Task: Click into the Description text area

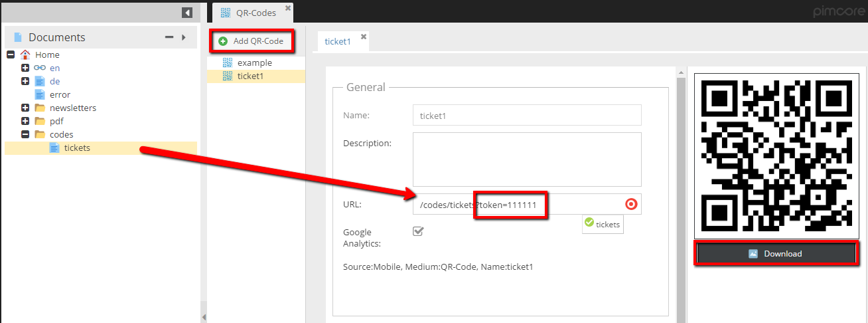Action: tap(527, 159)
